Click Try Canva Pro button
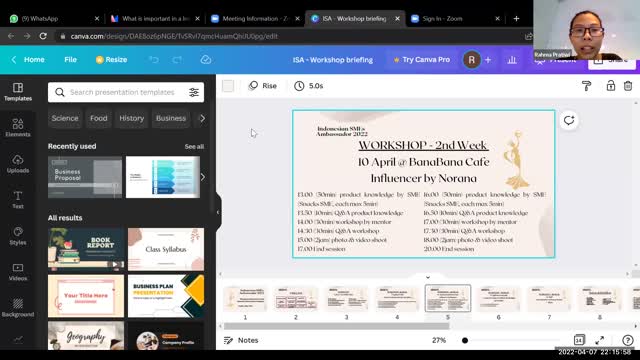The image size is (640, 360). pos(422,60)
